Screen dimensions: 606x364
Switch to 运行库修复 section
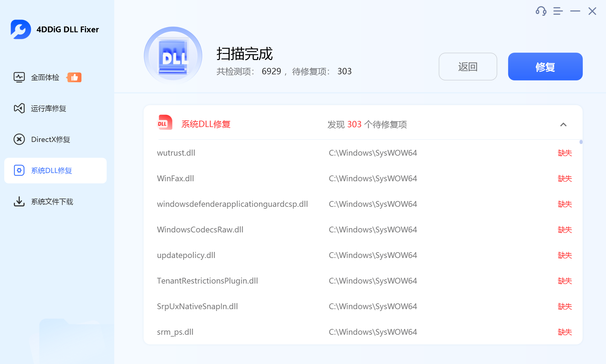point(55,108)
